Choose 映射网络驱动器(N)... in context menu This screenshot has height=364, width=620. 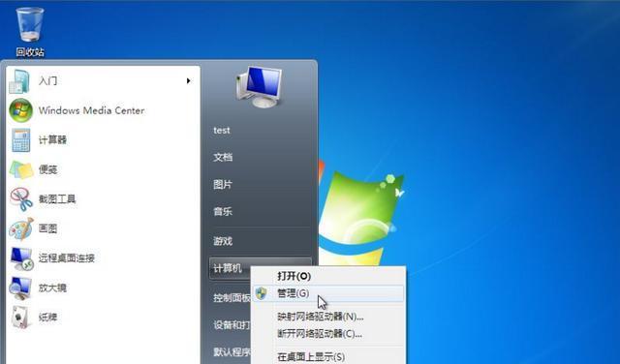(x=327, y=317)
